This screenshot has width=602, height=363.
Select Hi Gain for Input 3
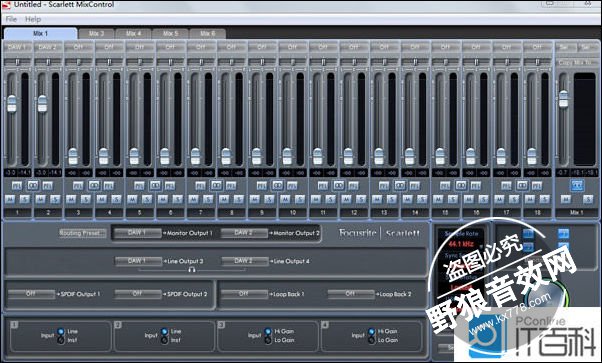(x=268, y=332)
